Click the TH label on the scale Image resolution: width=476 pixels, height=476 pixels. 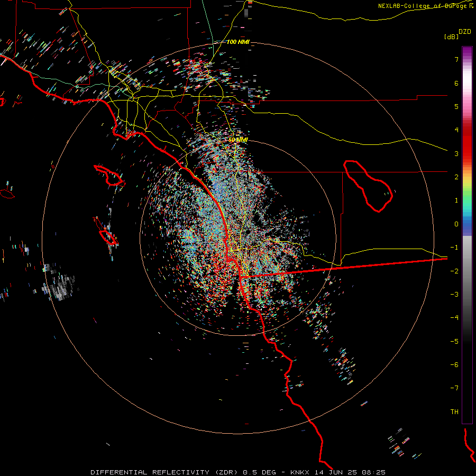tap(454, 411)
